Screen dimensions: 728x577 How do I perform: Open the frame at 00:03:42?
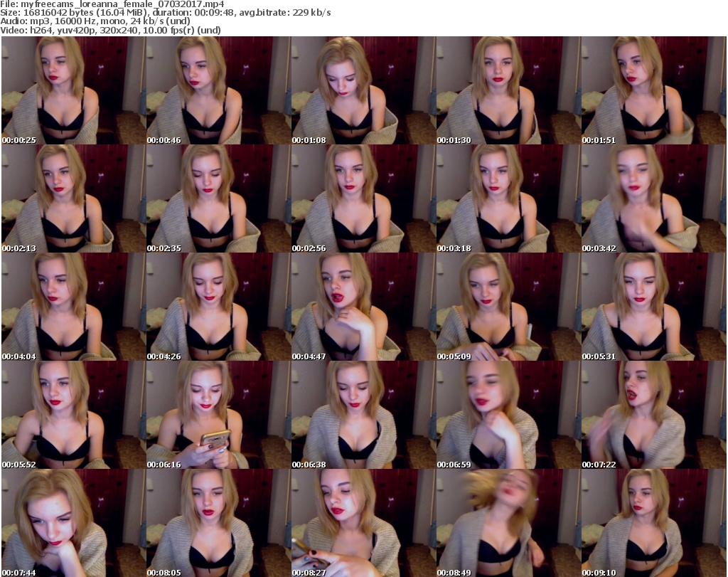pyautogui.click(x=654, y=198)
